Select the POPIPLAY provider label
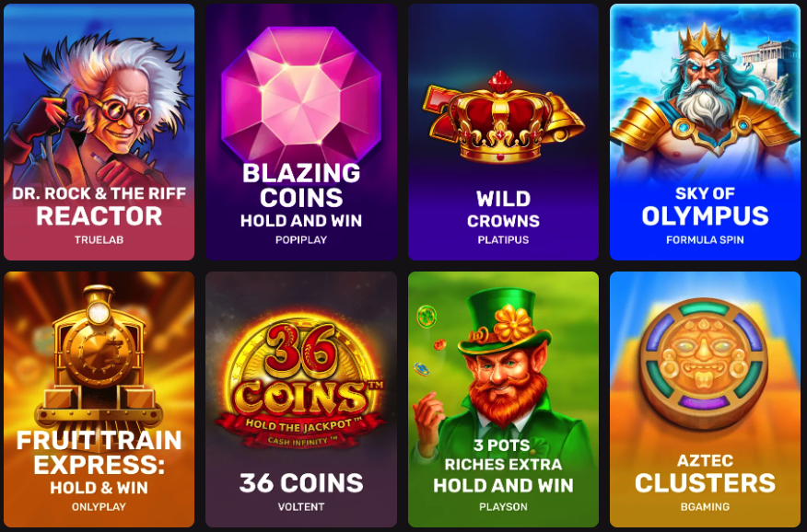807x532 pixels. pyautogui.click(x=301, y=240)
